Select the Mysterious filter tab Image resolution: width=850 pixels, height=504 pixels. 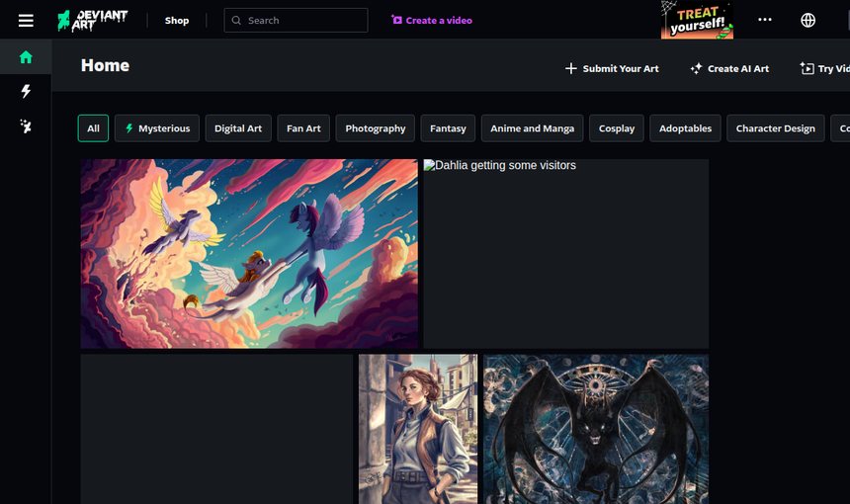(x=157, y=128)
